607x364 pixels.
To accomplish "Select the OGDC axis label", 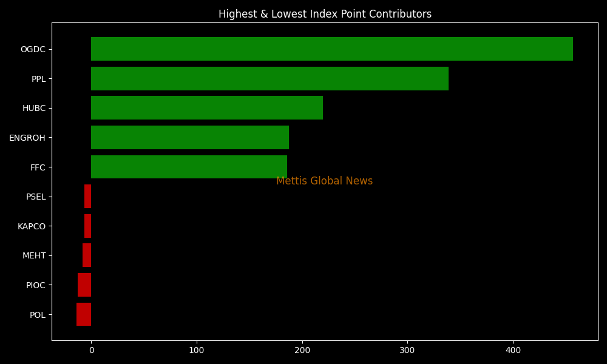I will [33, 50].
